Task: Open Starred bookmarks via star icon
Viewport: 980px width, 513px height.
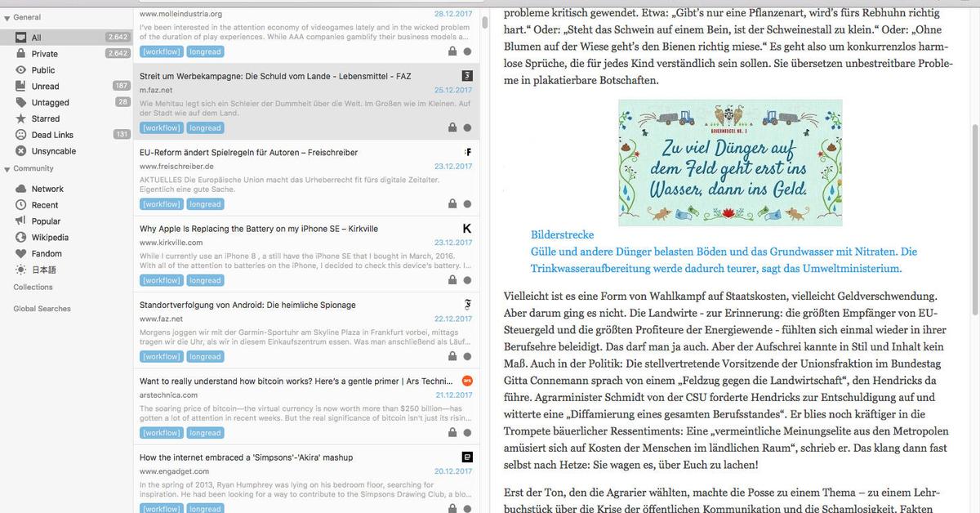Action: [21, 119]
